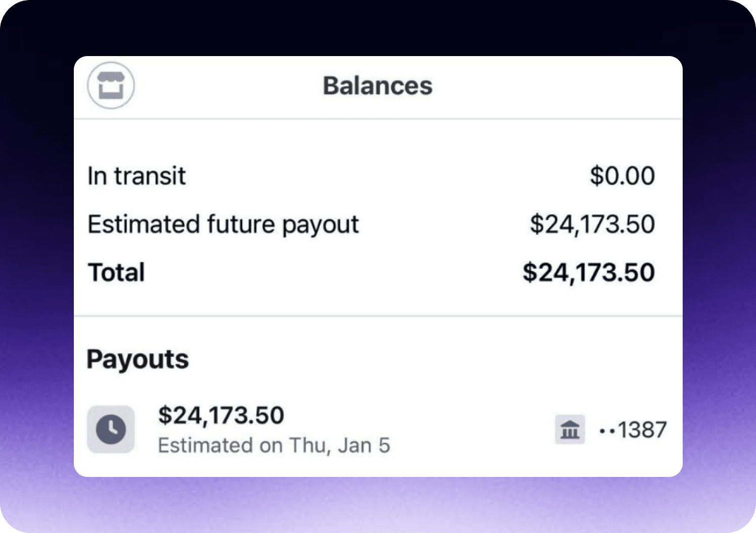Image resolution: width=756 pixels, height=533 pixels.
Task: Click the bank building icon
Action: pos(570,430)
